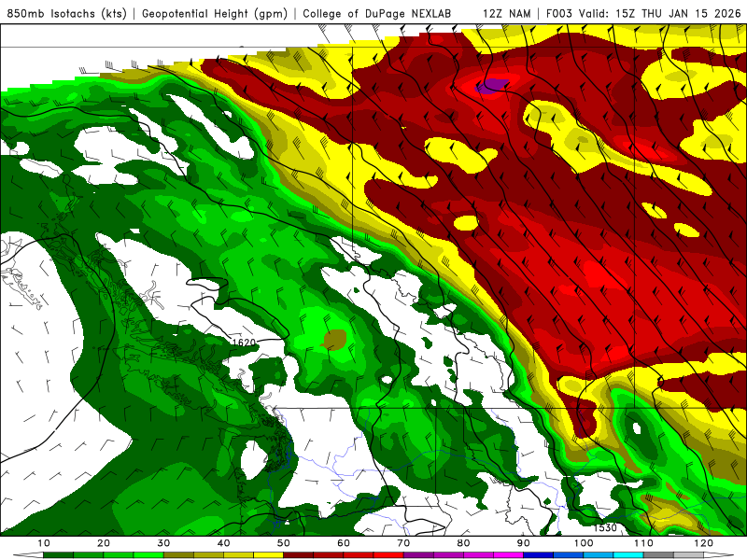The height and width of the screenshot is (560, 747).
Task: Click the '90' color scale label
Action: (x=524, y=543)
